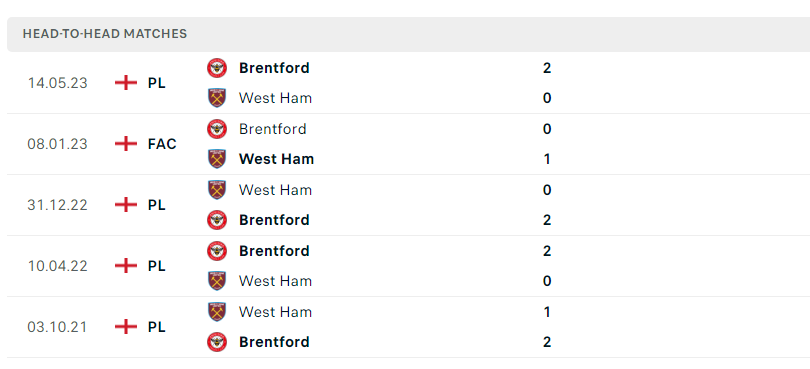The height and width of the screenshot is (369, 810).
Task: Click Brentford crest in 08.01.23 FA Cup match
Action: click(x=217, y=129)
